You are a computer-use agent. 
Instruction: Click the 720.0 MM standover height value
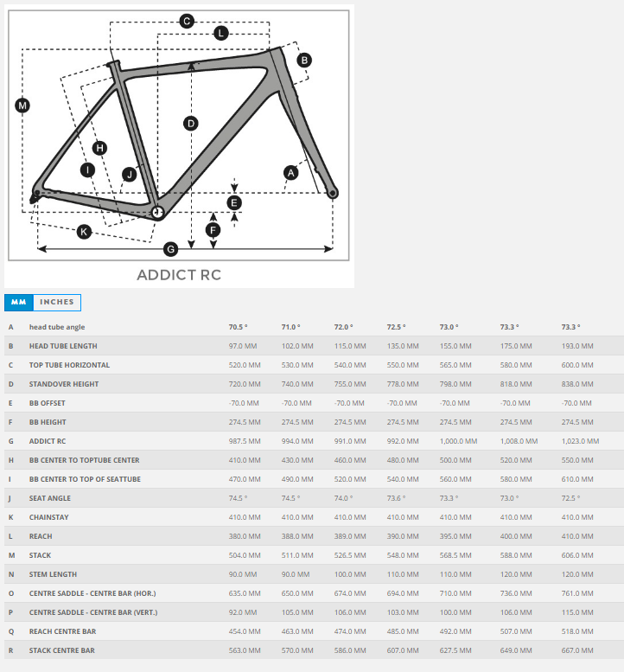[245, 384]
